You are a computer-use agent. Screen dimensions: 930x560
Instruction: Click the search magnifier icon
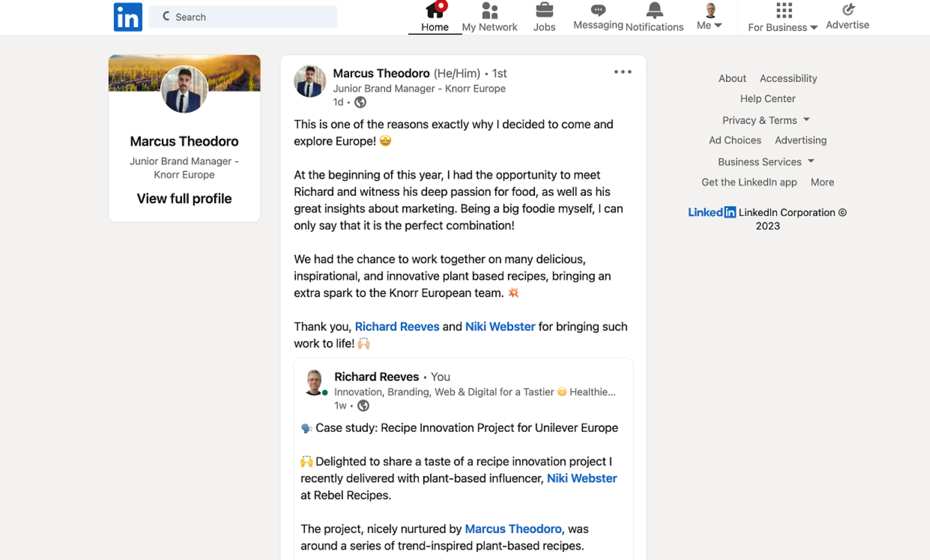[x=166, y=16]
